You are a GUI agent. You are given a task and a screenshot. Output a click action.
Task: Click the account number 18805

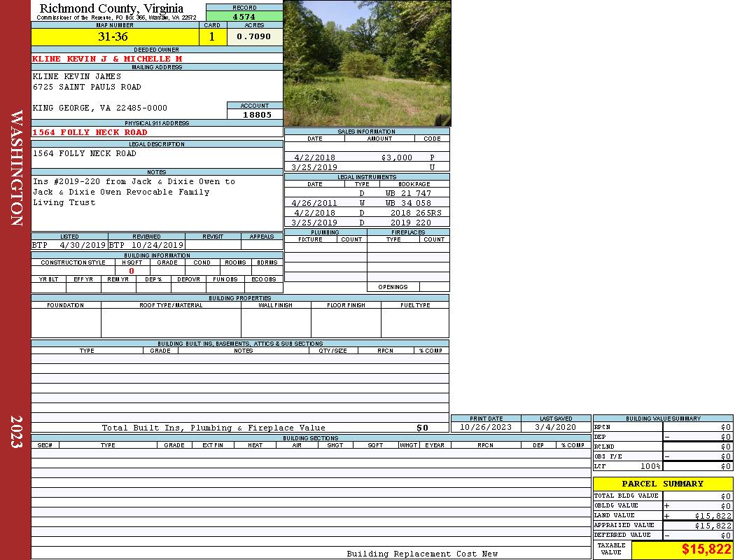pyautogui.click(x=255, y=115)
